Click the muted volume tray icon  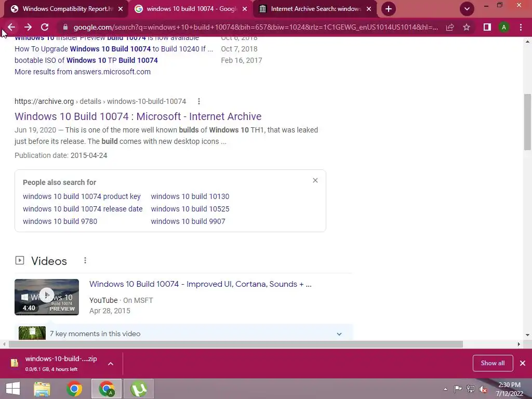[x=483, y=389]
